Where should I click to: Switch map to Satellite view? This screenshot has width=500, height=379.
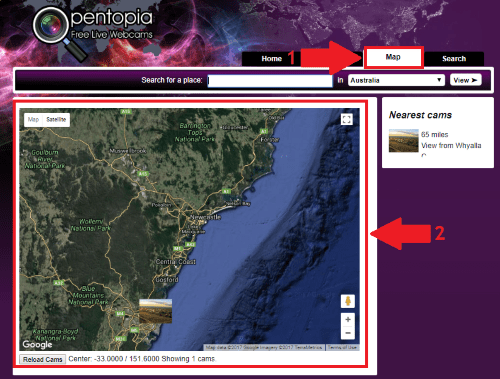click(x=56, y=119)
